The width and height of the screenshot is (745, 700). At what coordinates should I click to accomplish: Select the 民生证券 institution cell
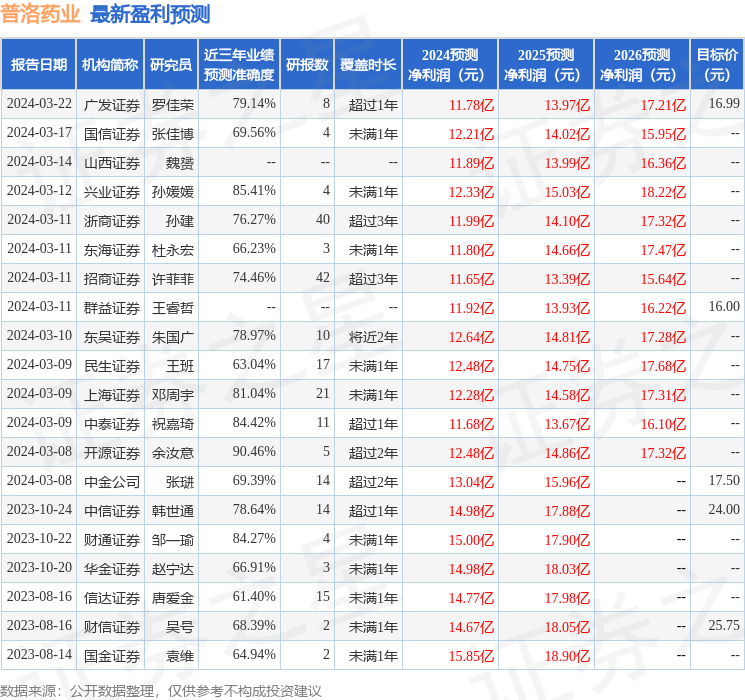point(112,366)
